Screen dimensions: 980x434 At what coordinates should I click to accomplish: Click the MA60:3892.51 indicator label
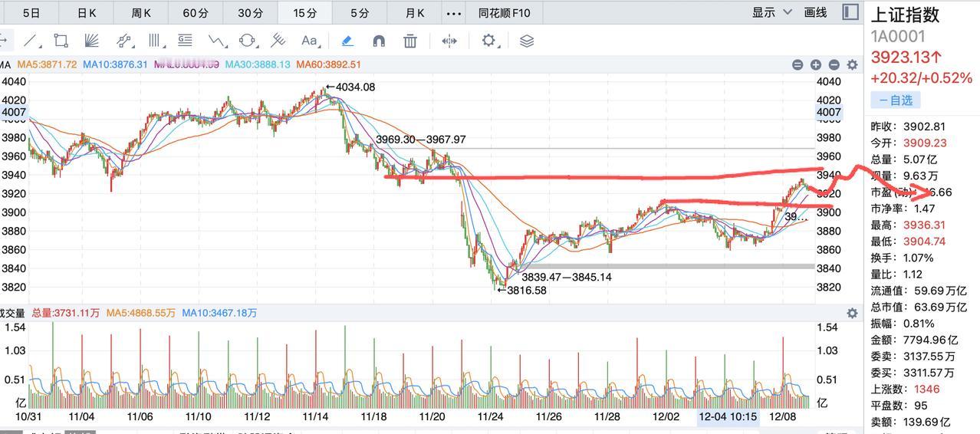328,65
